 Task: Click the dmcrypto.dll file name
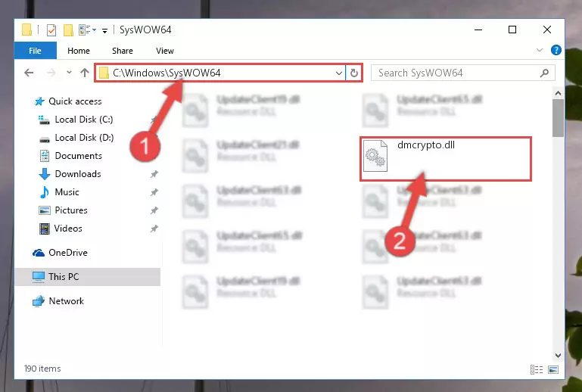tap(426, 145)
